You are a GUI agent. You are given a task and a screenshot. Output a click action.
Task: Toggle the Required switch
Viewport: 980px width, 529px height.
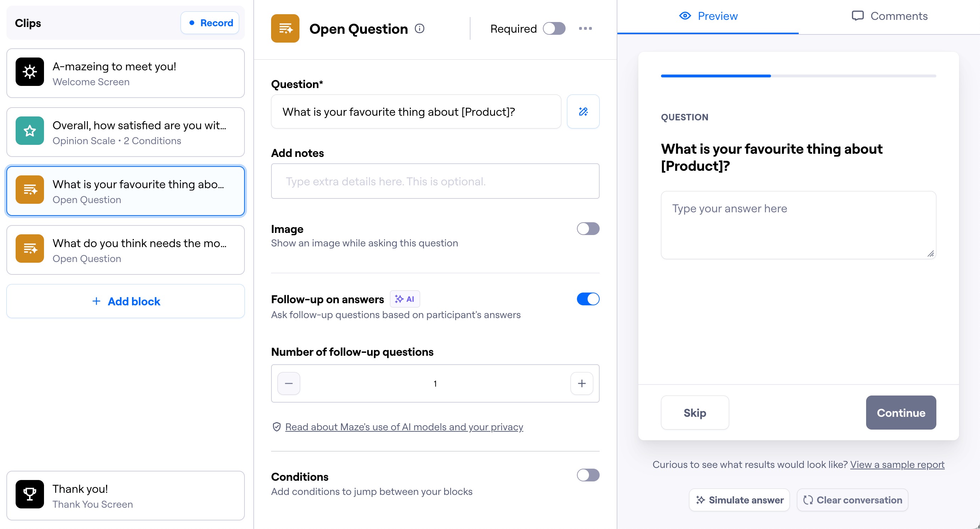554,28
